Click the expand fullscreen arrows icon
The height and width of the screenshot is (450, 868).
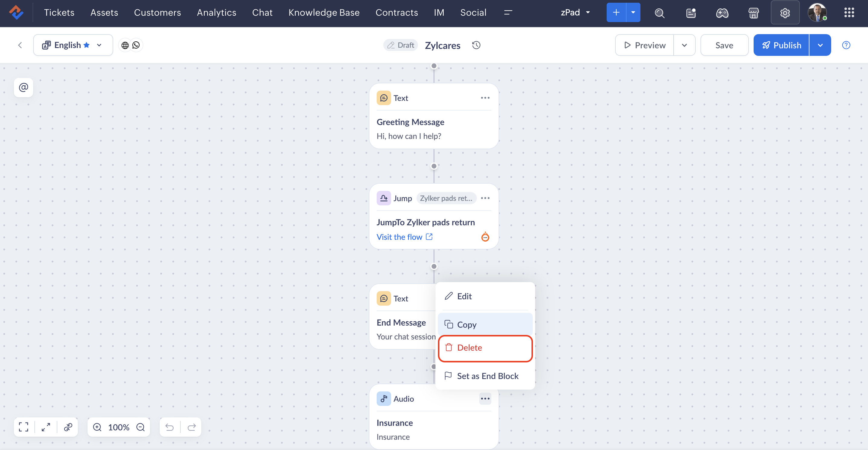46,427
